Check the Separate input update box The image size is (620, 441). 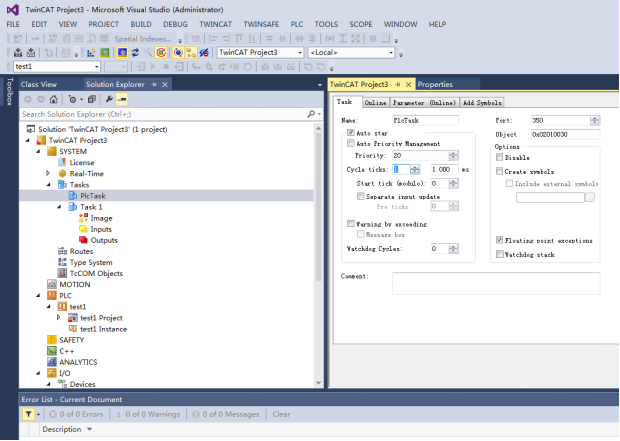[361, 196]
